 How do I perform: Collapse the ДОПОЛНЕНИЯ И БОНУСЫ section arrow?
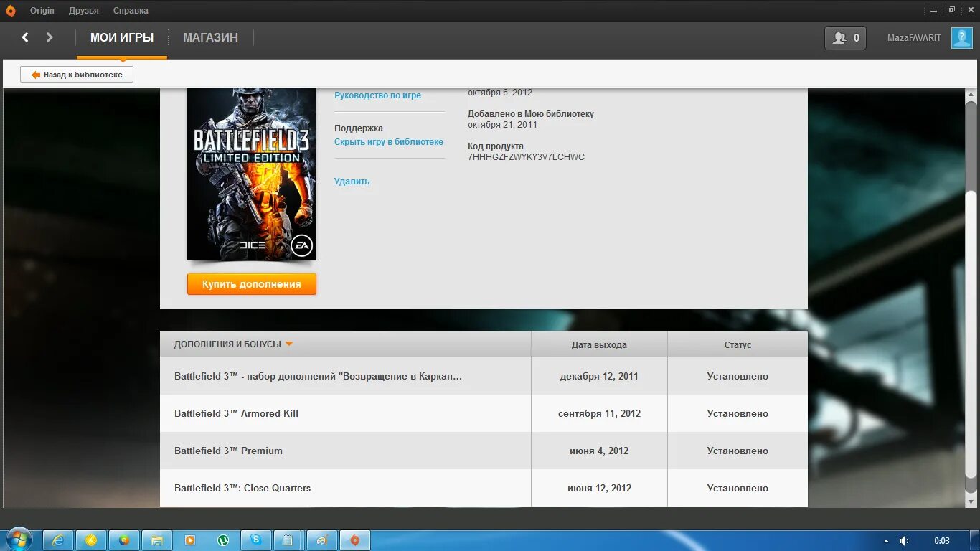tap(289, 344)
